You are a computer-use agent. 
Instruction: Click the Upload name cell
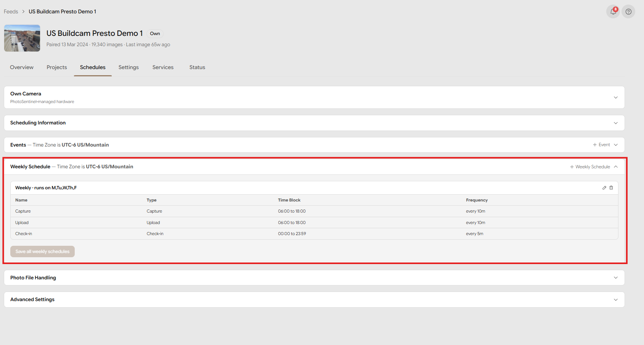pos(22,222)
